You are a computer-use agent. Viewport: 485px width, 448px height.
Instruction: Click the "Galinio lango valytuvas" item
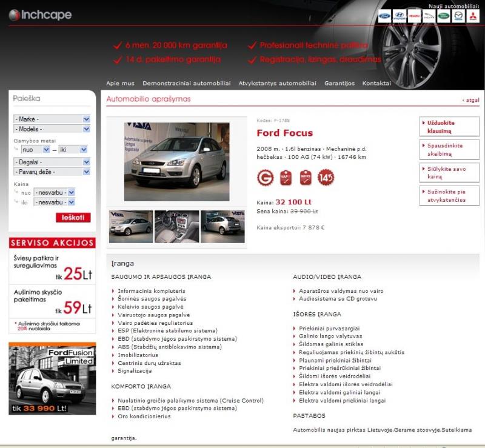point(330,336)
